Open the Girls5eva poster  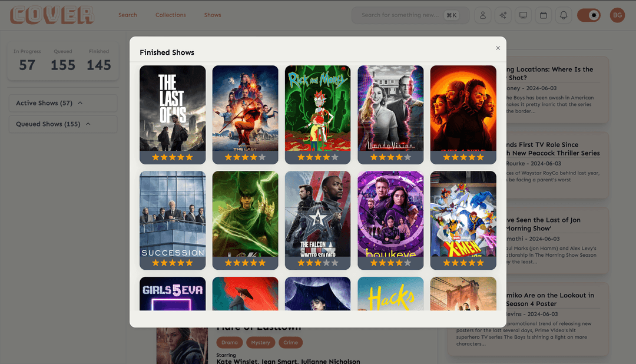pos(173,294)
